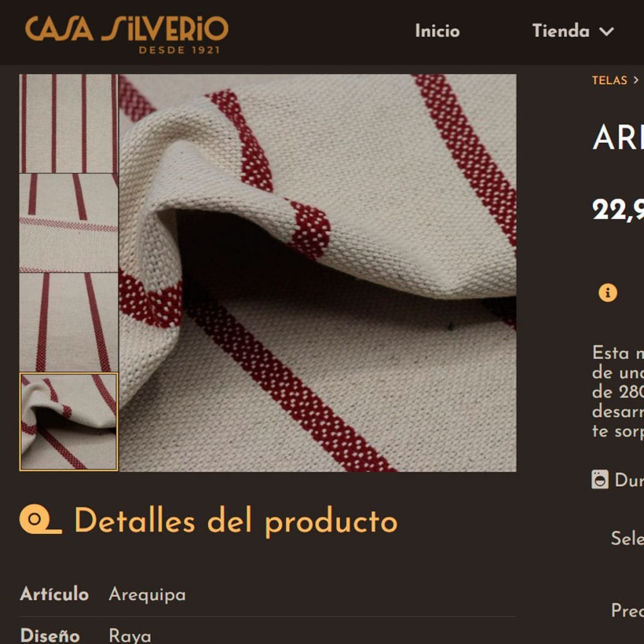Show the second thumbnail with horizontal stripe
Screen dimensions: 644x644
[69, 223]
